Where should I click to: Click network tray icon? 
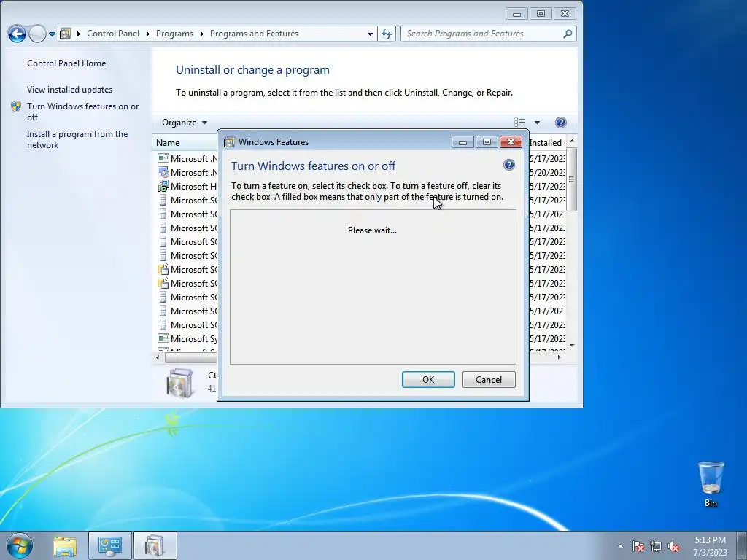pyautogui.click(x=656, y=546)
